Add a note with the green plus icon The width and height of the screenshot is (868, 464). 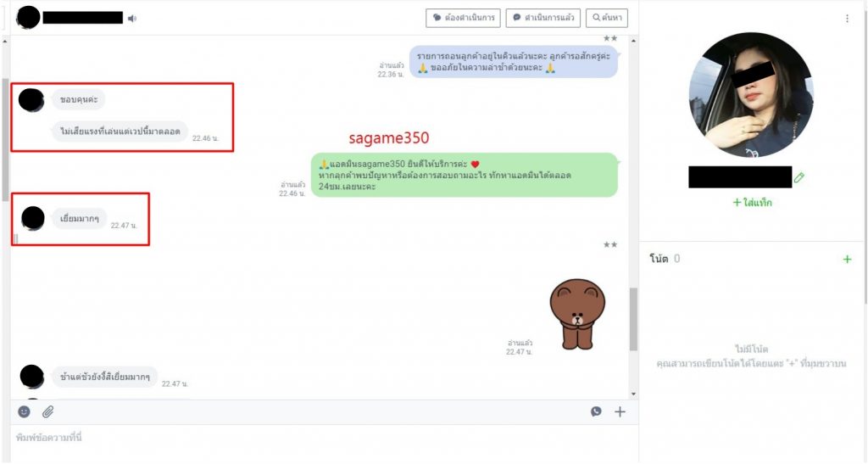point(847,259)
